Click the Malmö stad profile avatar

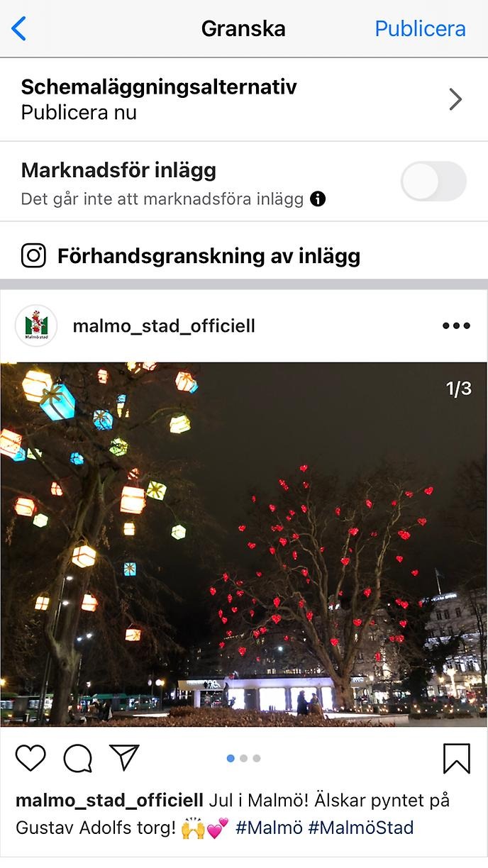click(x=36, y=326)
